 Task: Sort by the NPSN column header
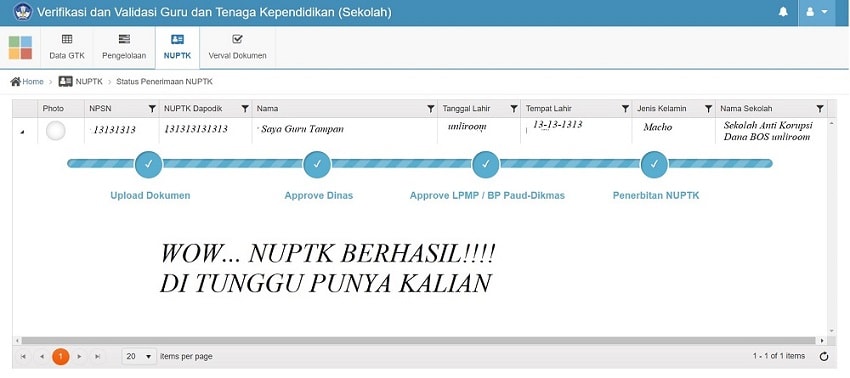click(100, 108)
